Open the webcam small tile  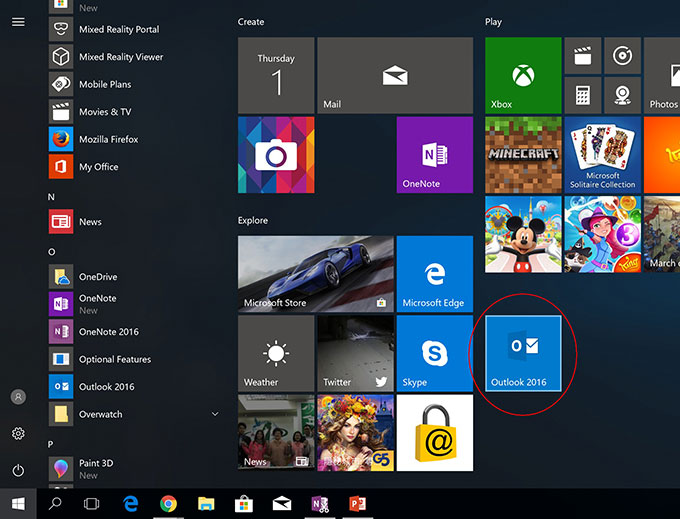pyautogui.click(x=623, y=95)
